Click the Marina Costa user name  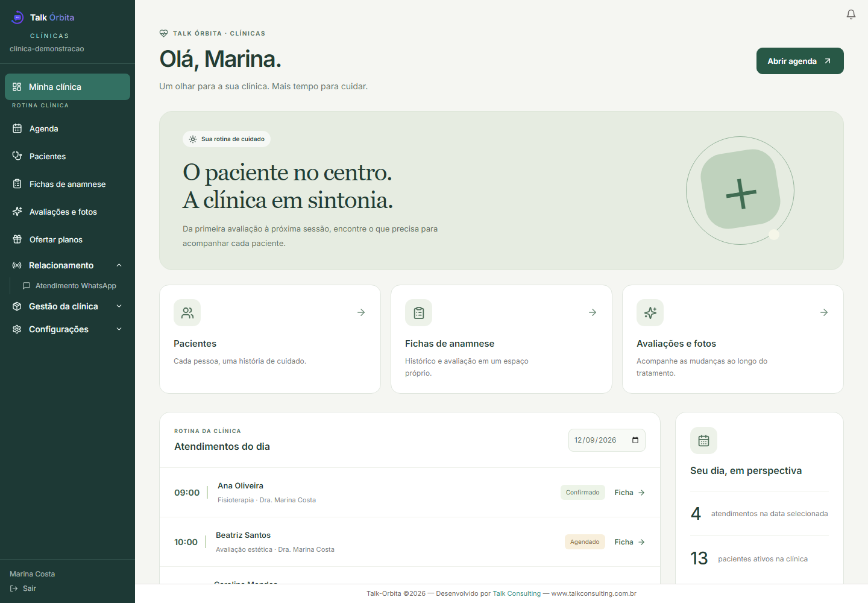[x=33, y=574]
